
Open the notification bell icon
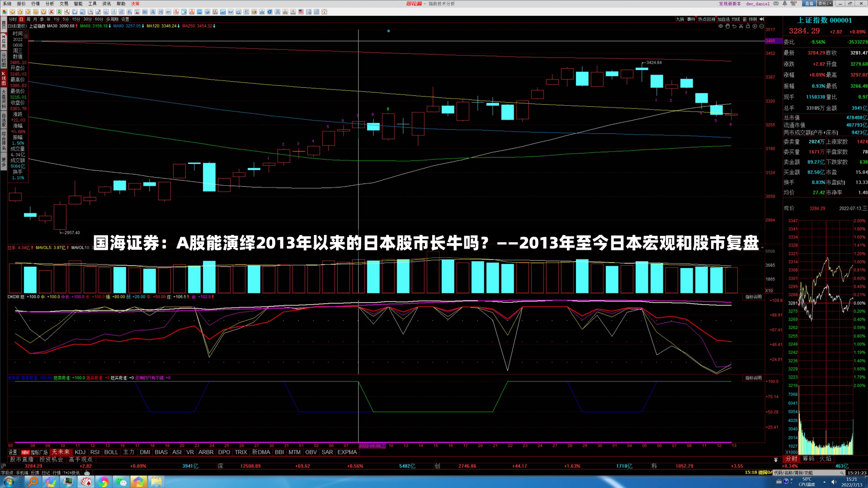785,4
